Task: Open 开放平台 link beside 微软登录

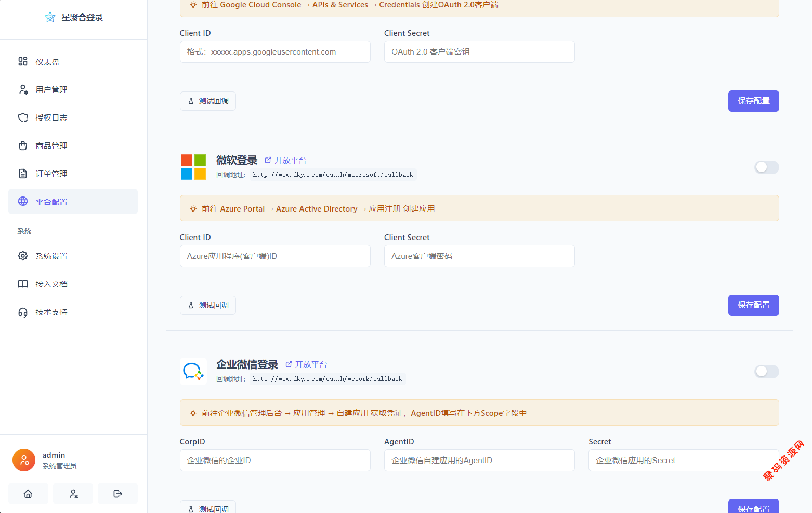Action: 285,160
